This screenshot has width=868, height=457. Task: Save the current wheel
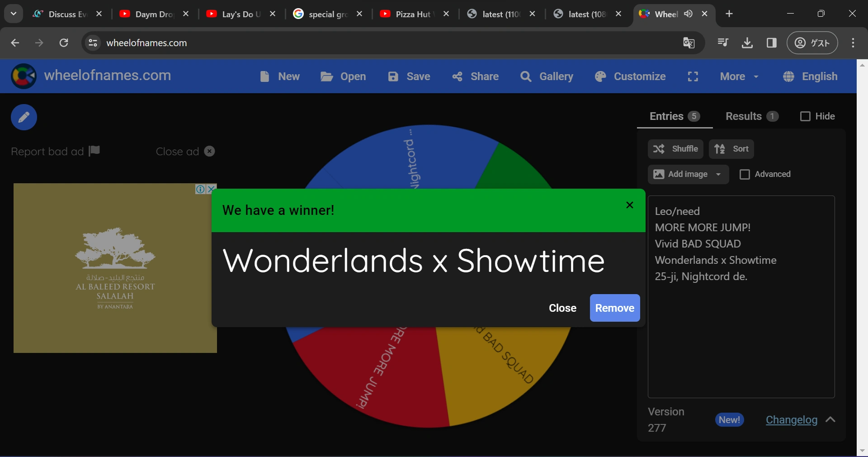[408, 76]
